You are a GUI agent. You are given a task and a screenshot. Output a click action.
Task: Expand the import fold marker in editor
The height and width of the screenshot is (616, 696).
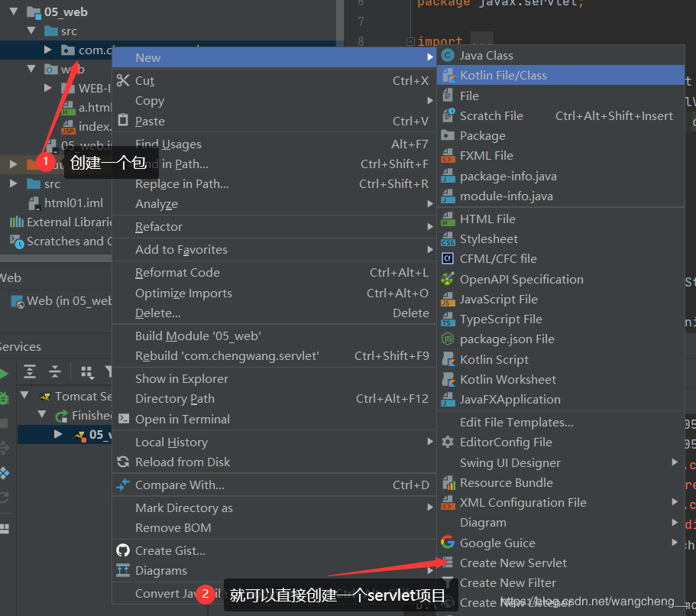click(410, 41)
